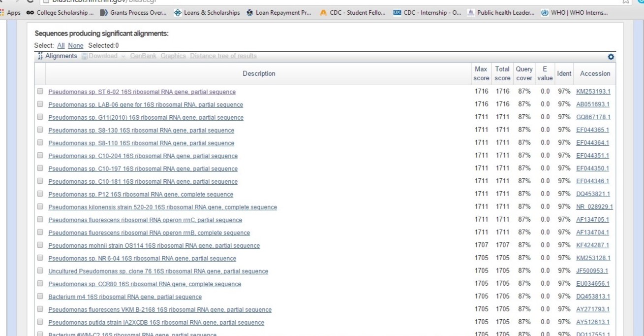The height and width of the screenshot is (336, 644).
Task: Tick the Pseudomonas kilonensis strain 520-20 checkbox
Action: [x=40, y=206]
